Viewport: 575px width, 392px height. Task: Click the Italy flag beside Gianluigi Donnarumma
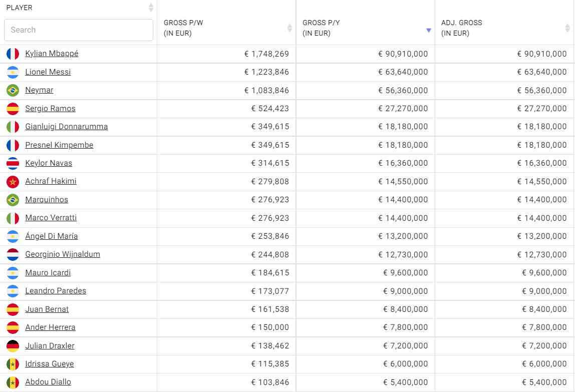pyautogui.click(x=13, y=127)
